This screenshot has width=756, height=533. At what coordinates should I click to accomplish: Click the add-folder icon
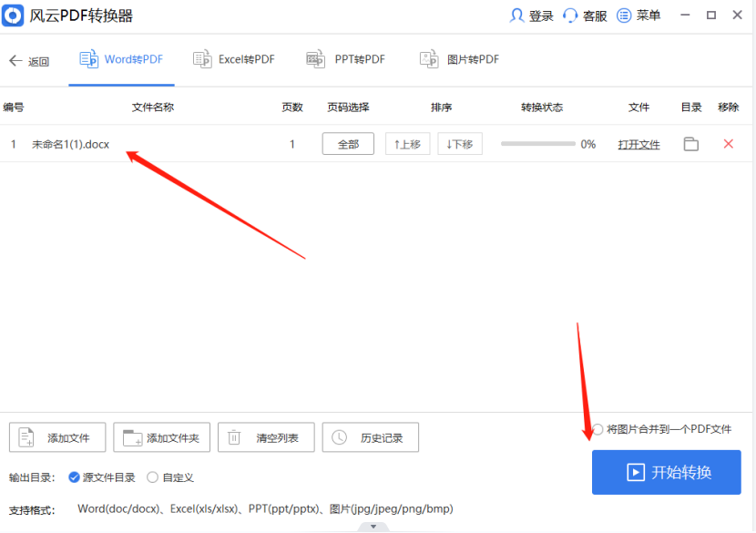point(132,438)
